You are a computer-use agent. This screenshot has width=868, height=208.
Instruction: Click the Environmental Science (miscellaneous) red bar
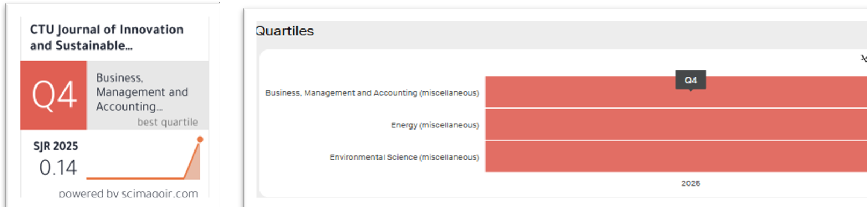(x=676, y=156)
